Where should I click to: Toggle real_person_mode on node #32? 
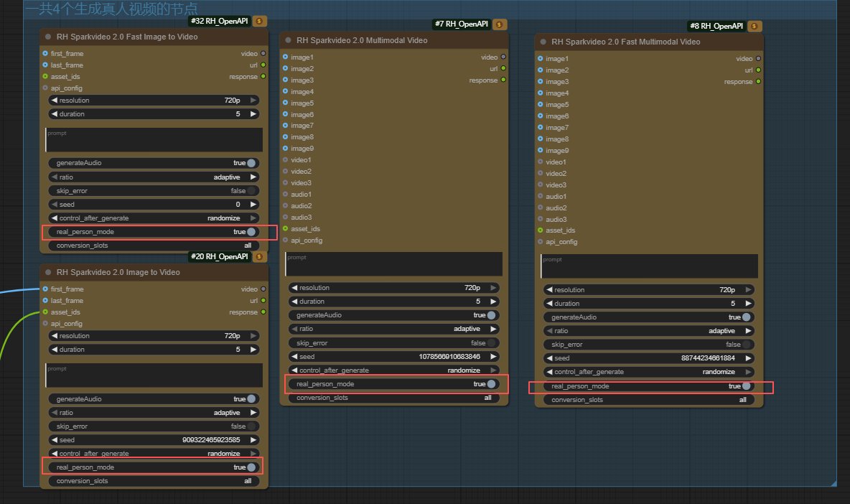click(x=154, y=232)
